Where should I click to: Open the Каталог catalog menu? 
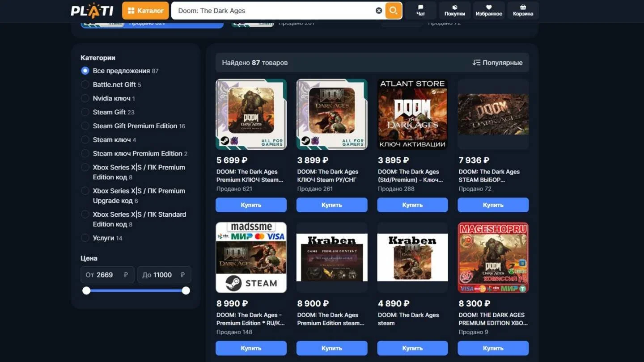pos(145,10)
